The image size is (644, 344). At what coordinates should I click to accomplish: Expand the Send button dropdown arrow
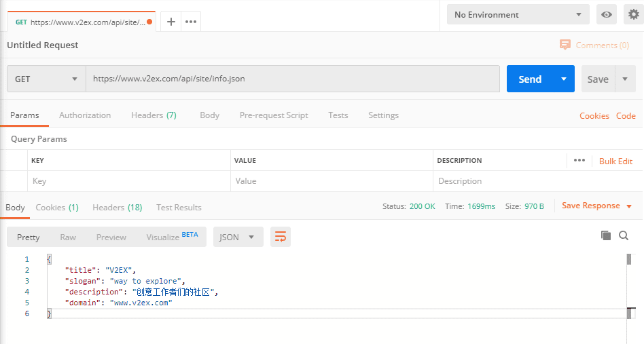(x=564, y=79)
